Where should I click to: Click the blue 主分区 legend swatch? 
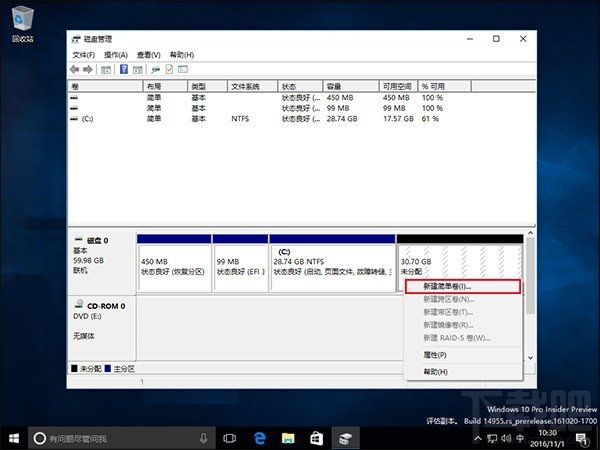point(108,368)
